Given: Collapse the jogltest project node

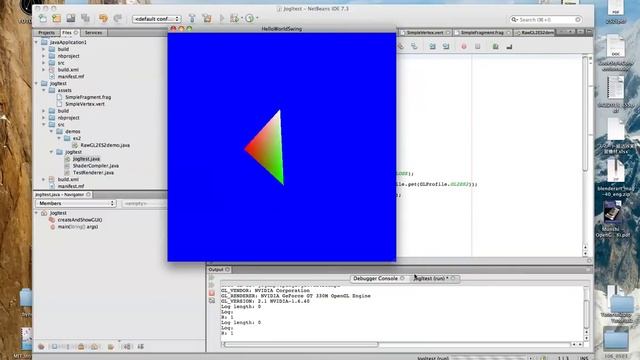Looking at the screenshot, I should [x=36, y=83].
